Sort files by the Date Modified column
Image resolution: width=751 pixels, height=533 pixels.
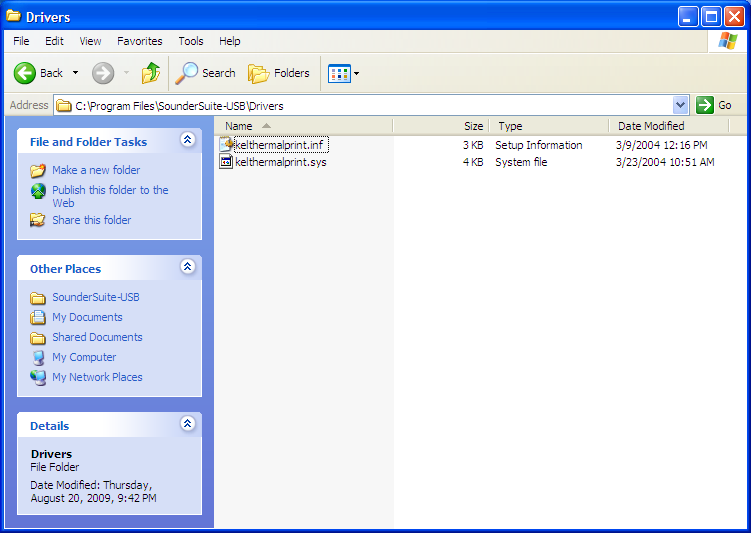(x=651, y=126)
